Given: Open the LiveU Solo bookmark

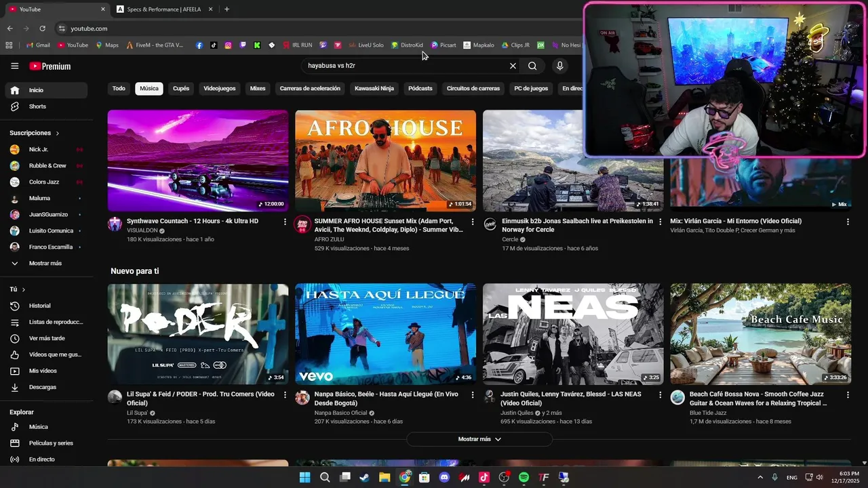Looking at the screenshot, I should [366, 45].
